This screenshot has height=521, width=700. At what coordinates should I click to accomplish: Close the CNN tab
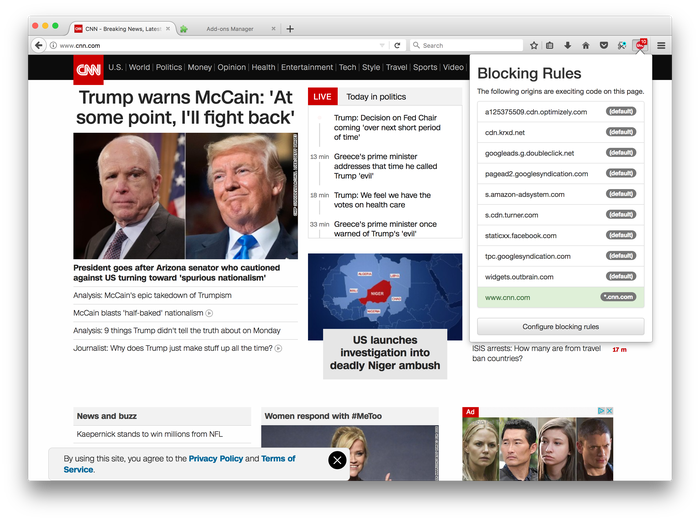168,29
